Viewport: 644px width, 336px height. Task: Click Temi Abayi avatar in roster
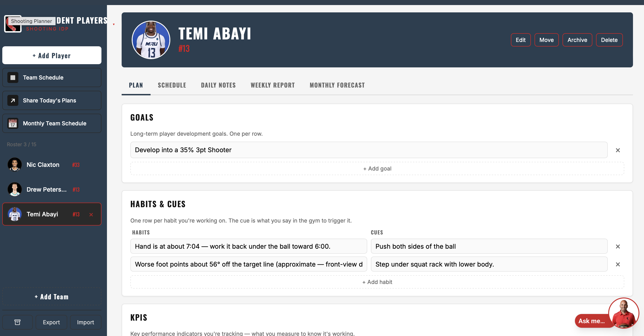tap(15, 214)
